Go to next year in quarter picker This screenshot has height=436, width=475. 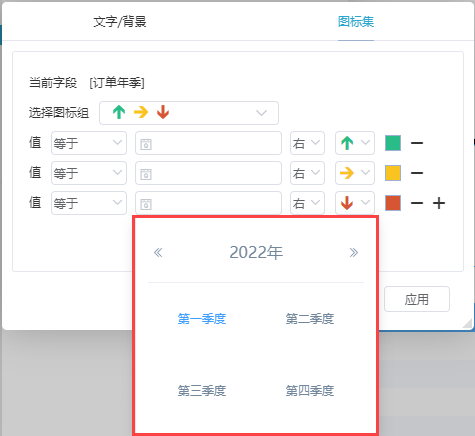pos(354,253)
